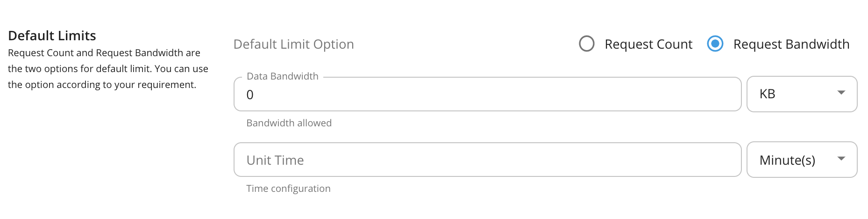Viewport: 868px width, 219px height.
Task: Click the Request Bandwidth option label
Action: pos(791,44)
